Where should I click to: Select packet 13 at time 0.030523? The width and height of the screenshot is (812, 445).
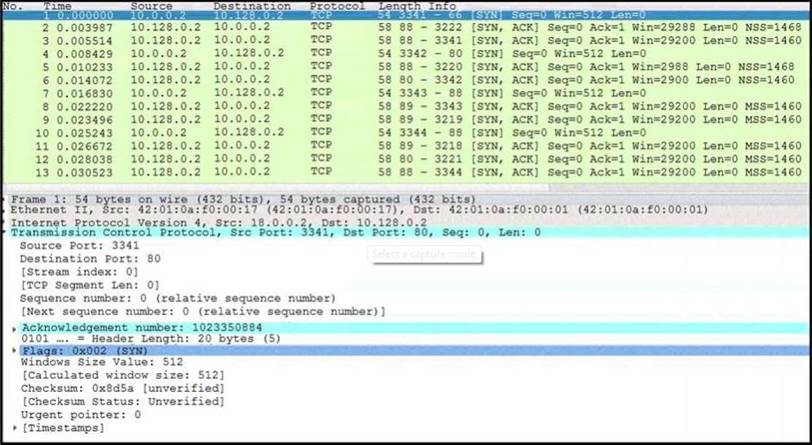pyautogui.click(x=300, y=172)
